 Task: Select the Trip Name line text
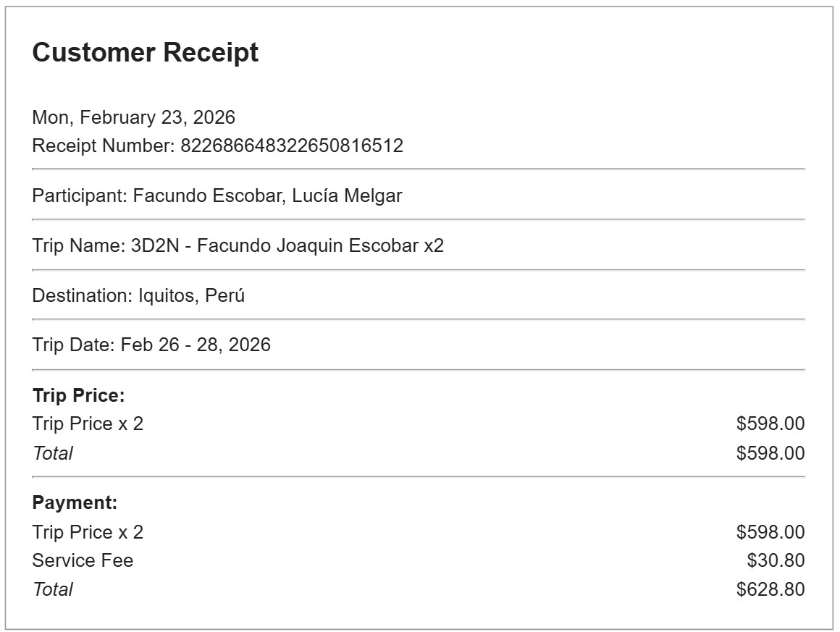(x=238, y=245)
